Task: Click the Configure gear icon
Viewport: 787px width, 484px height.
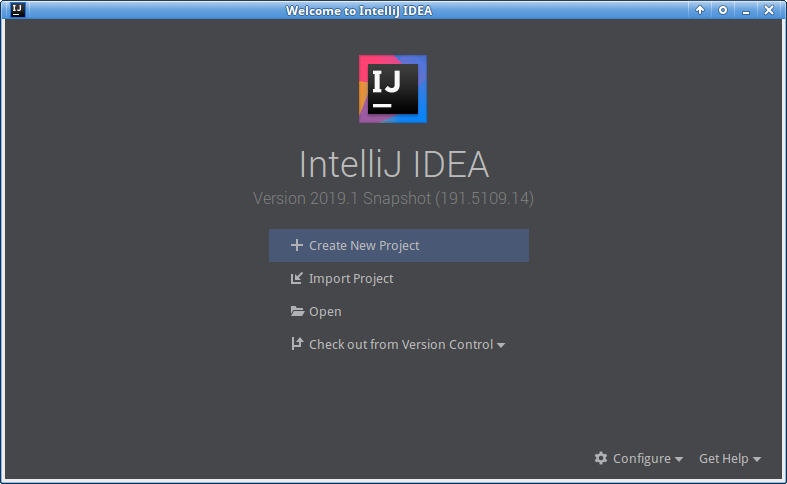Action: pos(601,458)
